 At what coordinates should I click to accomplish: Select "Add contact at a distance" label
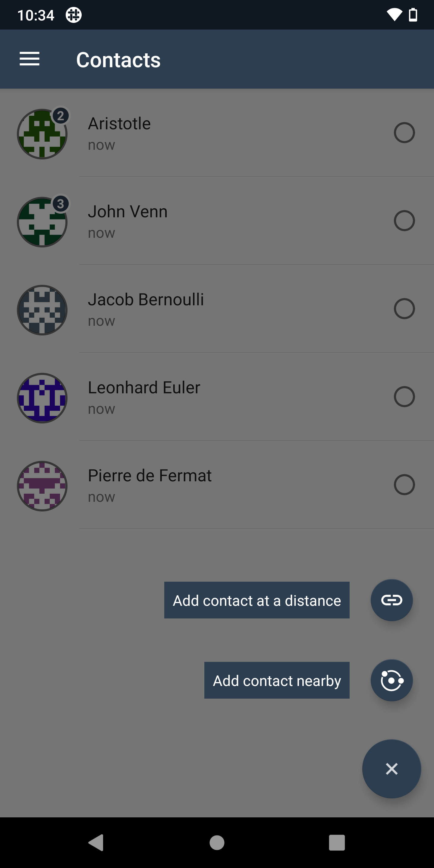point(257,600)
